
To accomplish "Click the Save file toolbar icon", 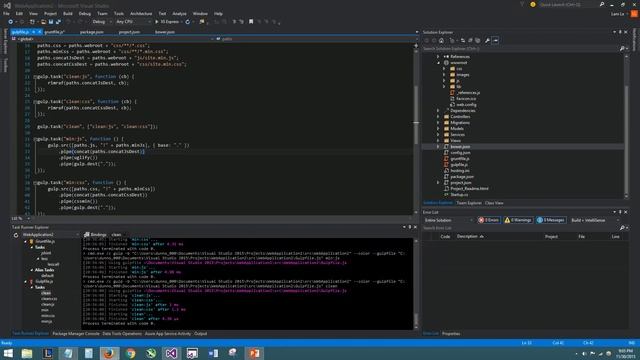I will [x=51, y=22].
